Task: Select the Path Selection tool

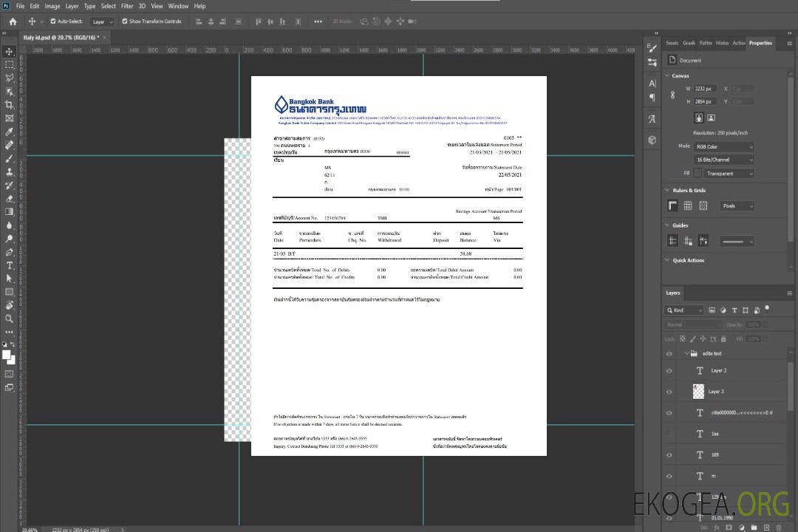Action: tap(9, 279)
